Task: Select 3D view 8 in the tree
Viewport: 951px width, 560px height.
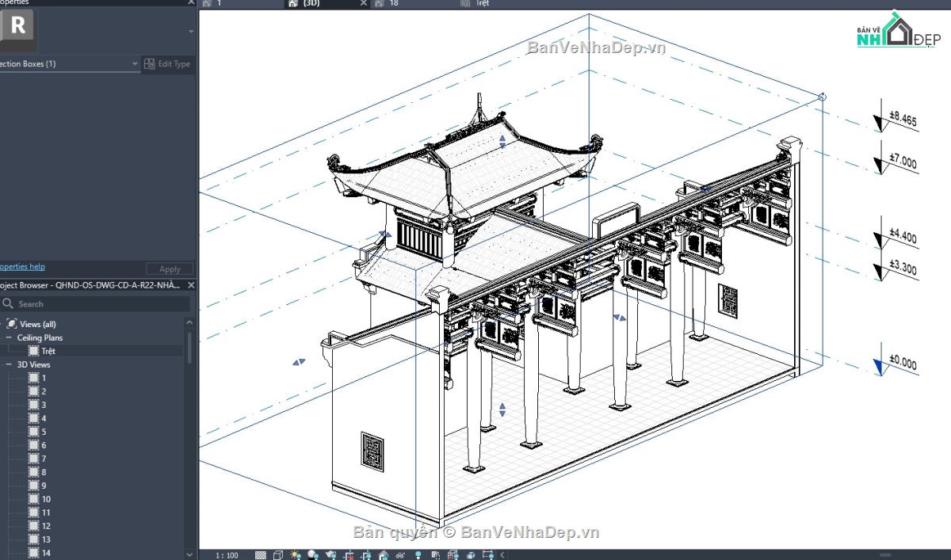Action: pos(44,472)
